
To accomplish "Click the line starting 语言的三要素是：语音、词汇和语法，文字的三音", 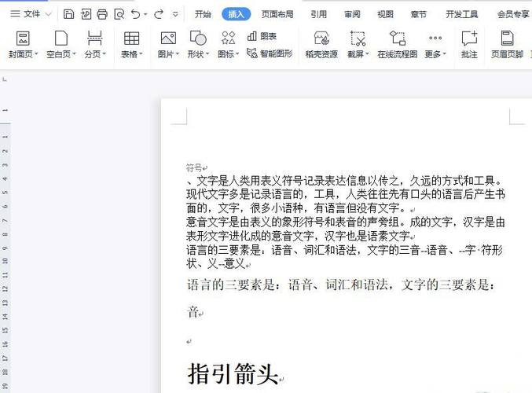I will (345, 250).
